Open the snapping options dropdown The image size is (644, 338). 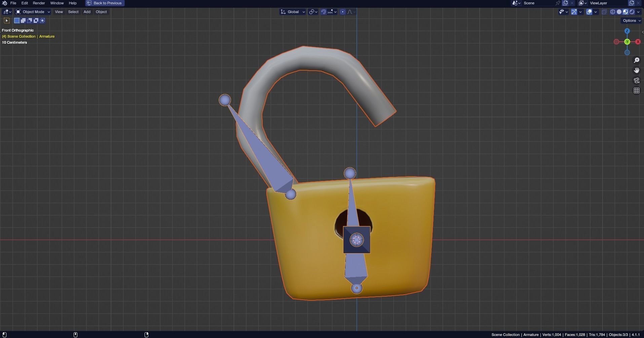[332, 12]
